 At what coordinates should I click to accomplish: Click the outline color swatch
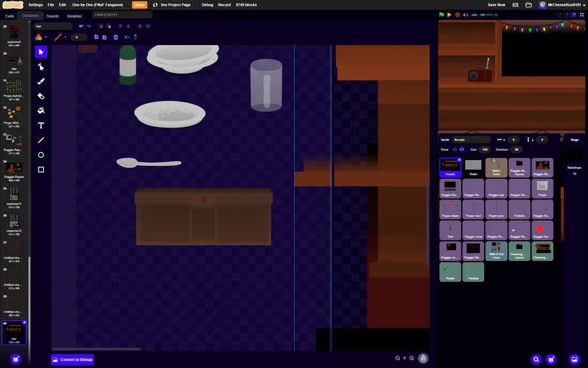point(58,37)
